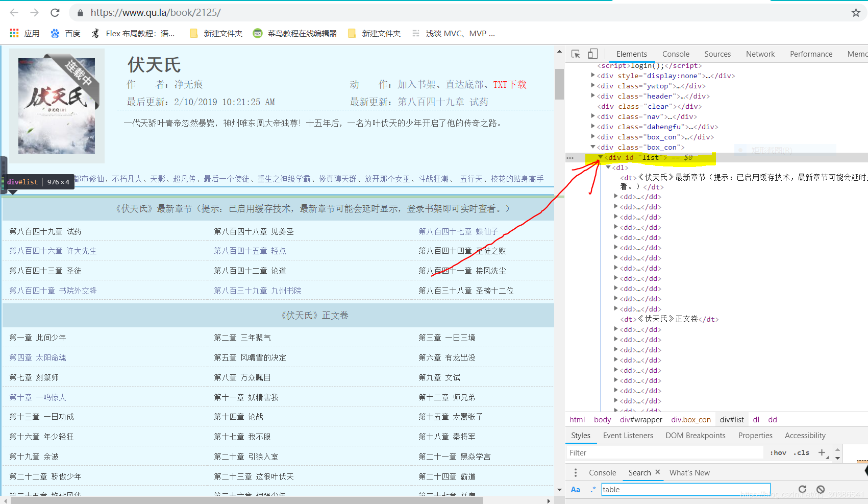This screenshot has height=504, width=868.
Task: Open chapter 第六章 有龙出没
Action: (x=447, y=357)
